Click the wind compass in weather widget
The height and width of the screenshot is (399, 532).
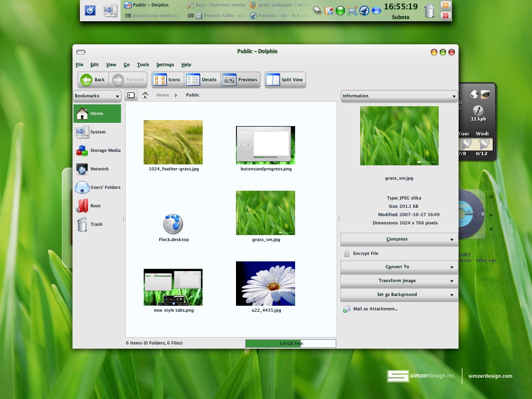point(478,110)
